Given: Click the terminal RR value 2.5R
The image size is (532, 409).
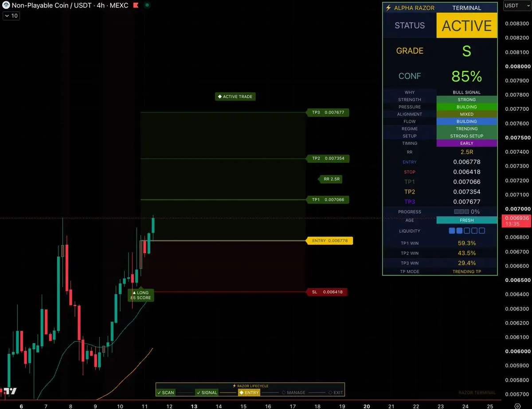Looking at the screenshot, I should (x=467, y=152).
